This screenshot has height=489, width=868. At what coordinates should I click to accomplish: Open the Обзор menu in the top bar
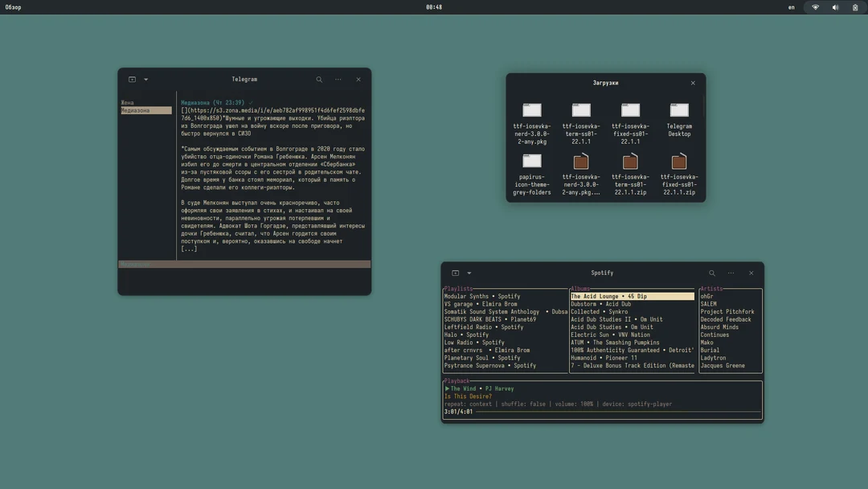tap(13, 6)
